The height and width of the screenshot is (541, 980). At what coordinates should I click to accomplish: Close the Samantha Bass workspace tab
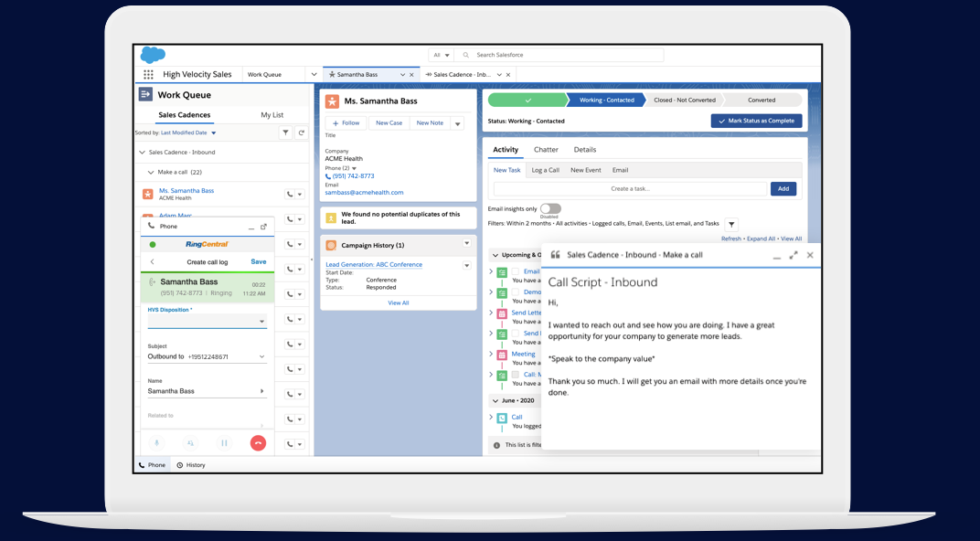coord(411,75)
